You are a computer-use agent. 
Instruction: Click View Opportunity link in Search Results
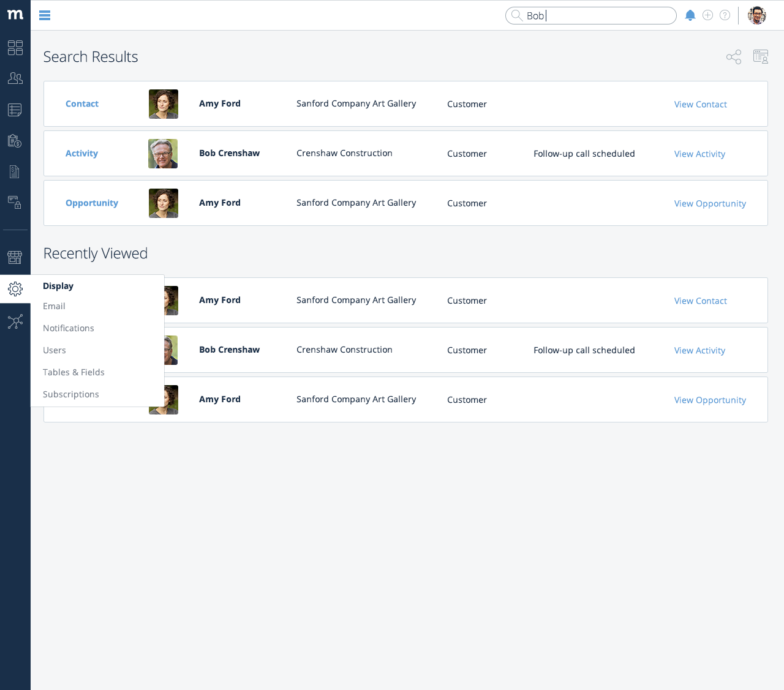click(x=710, y=204)
